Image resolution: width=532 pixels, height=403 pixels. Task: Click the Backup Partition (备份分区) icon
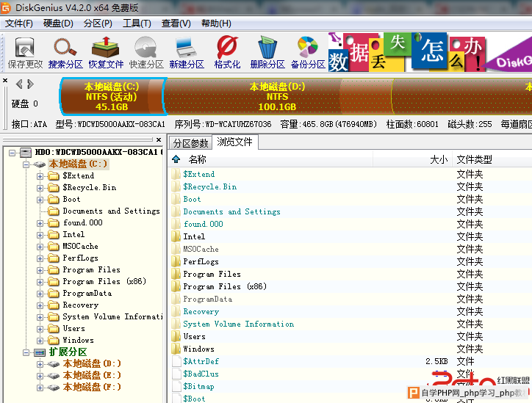307,48
